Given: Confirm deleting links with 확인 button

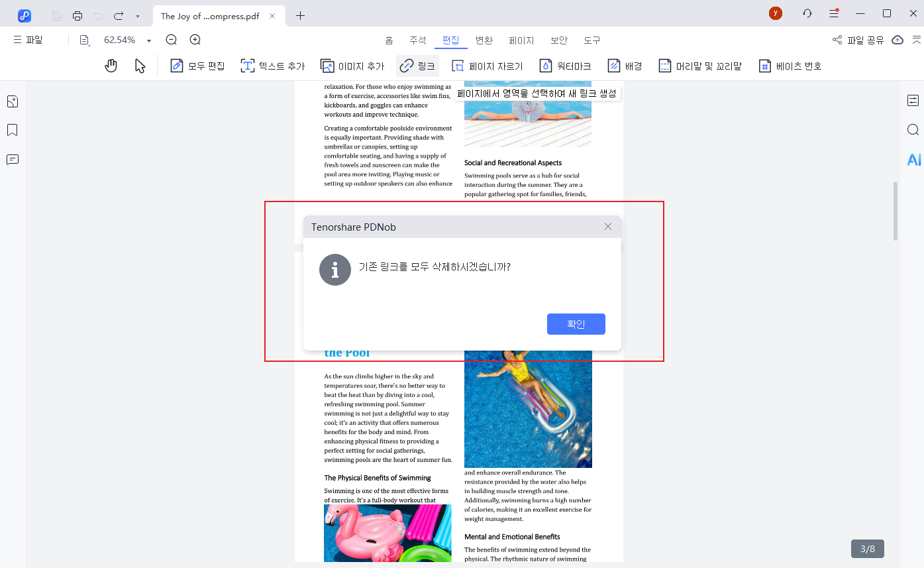Looking at the screenshot, I should 576,323.
